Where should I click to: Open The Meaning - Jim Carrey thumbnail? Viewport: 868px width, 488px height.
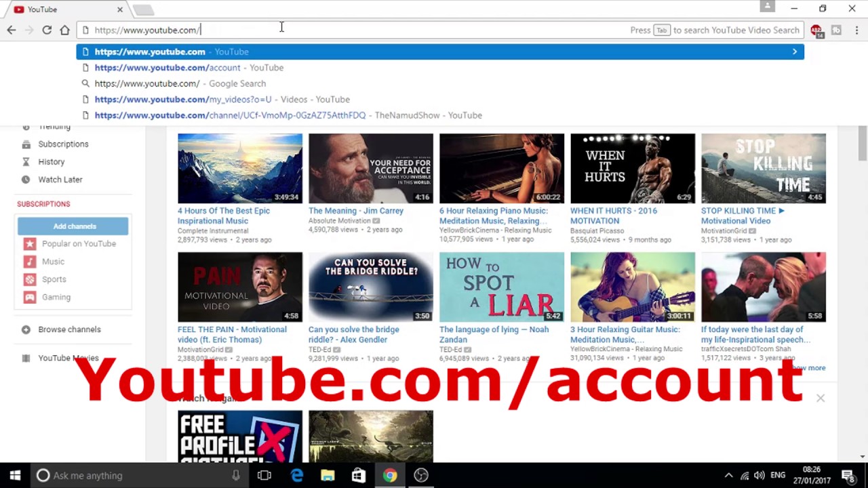coord(371,168)
